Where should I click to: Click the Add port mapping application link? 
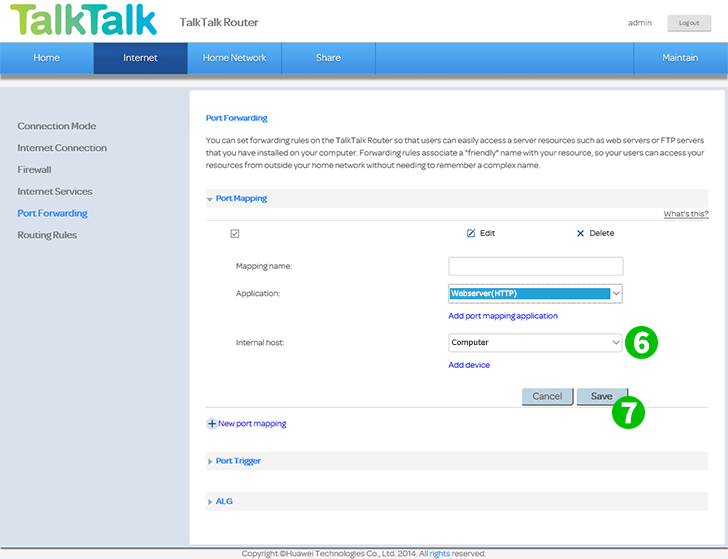503,316
